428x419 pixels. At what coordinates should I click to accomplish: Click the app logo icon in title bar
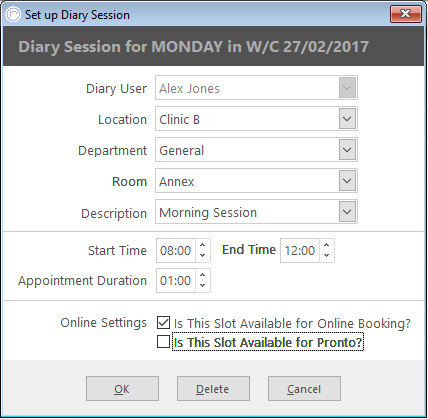[x=14, y=14]
